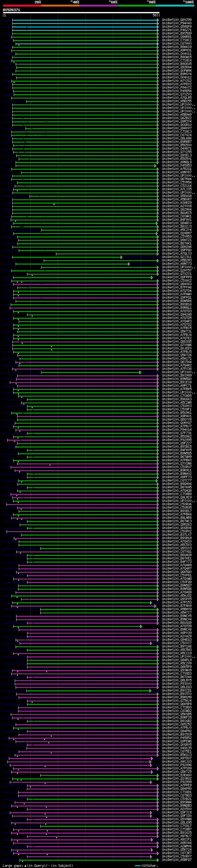
Task: Select hit UniRef100_C6SWK1
Action: (x=177, y=216)
